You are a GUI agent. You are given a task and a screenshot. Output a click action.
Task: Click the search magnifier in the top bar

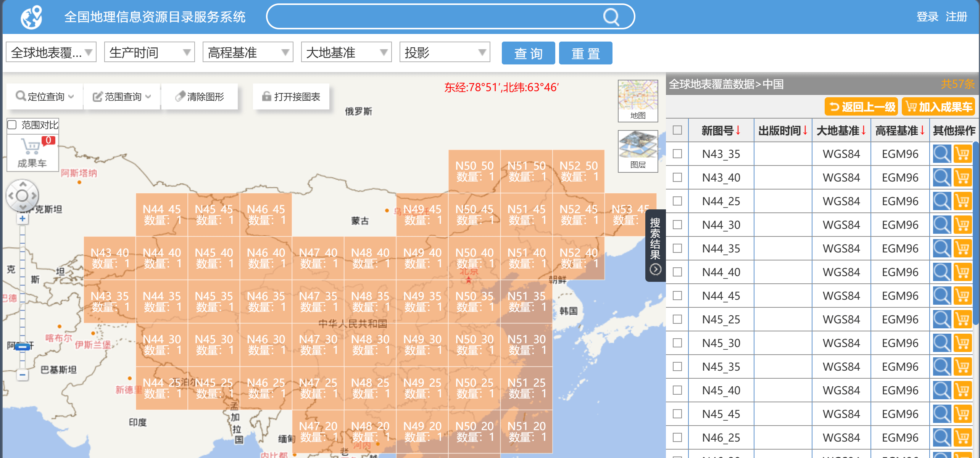(x=611, y=17)
